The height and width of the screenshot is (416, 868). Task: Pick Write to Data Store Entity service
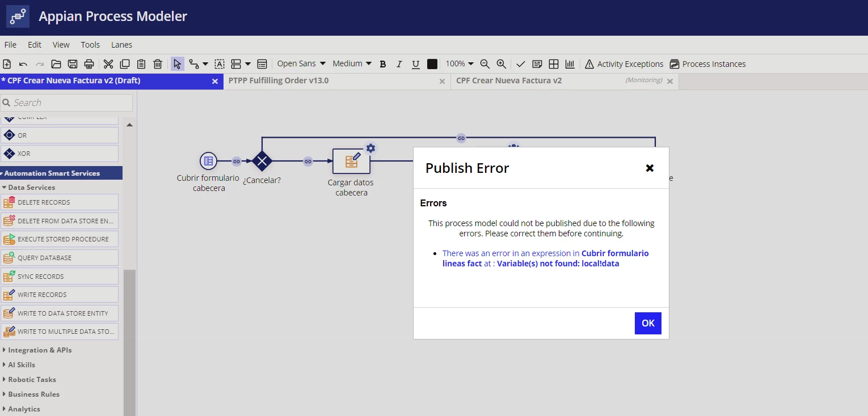tap(60, 313)
